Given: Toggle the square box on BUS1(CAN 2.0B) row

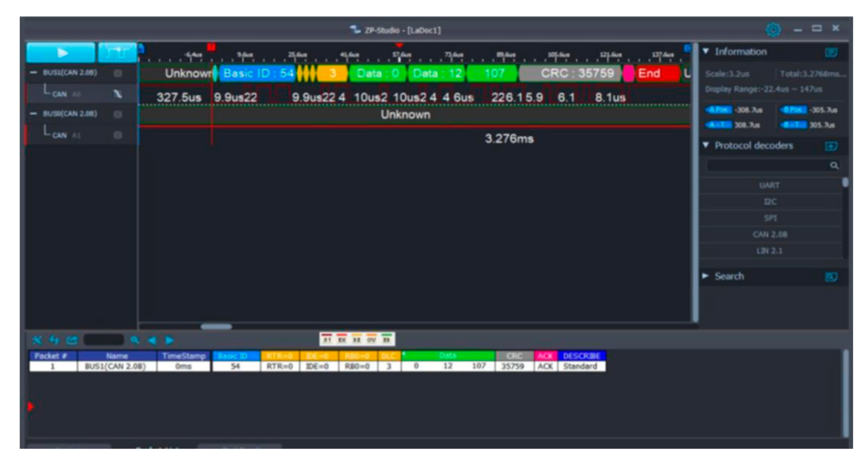Looking at the screenshot, I should pos(118,73).
